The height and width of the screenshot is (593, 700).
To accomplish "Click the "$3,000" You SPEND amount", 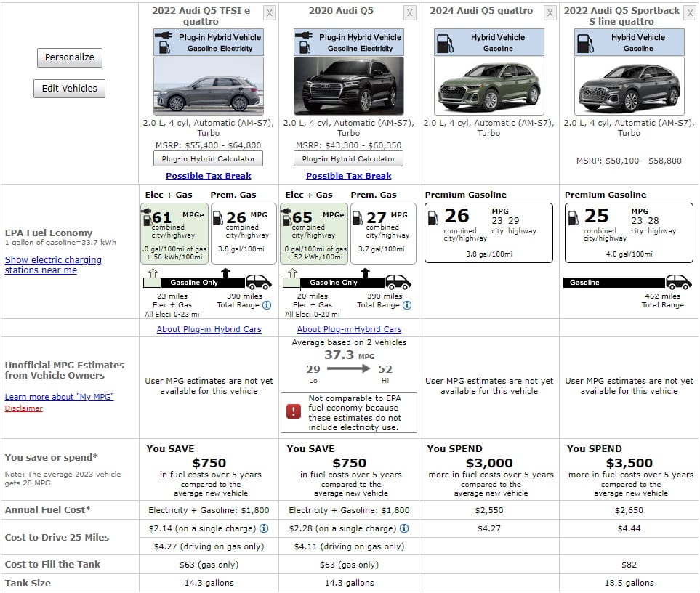I will (489, 463).
